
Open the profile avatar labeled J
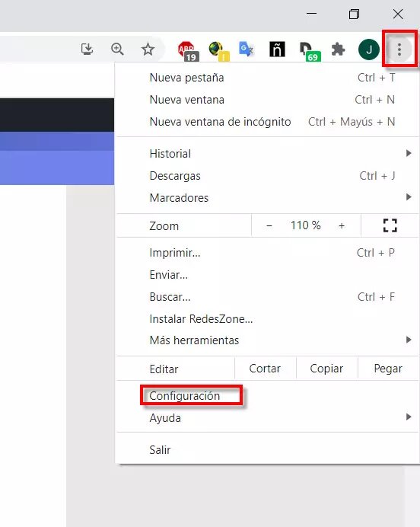click(x=368, y=50)
